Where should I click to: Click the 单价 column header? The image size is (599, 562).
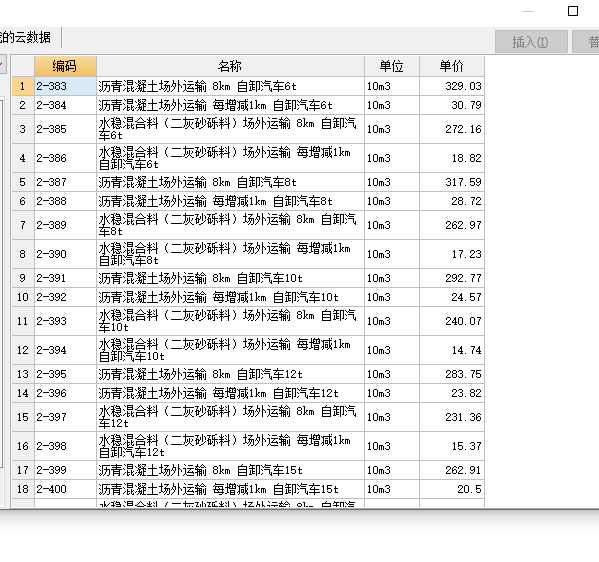point(452,66)
